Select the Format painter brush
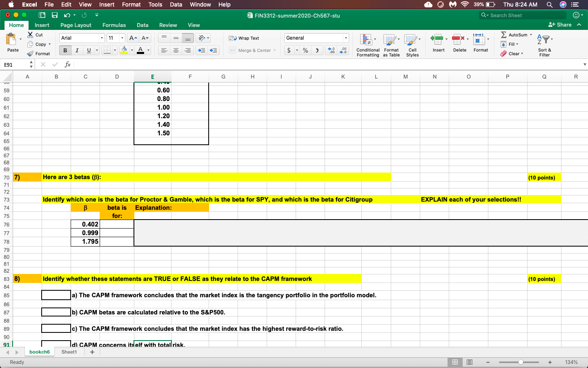Viewport: 588px width, 368px height. click(x=30, y=54)
